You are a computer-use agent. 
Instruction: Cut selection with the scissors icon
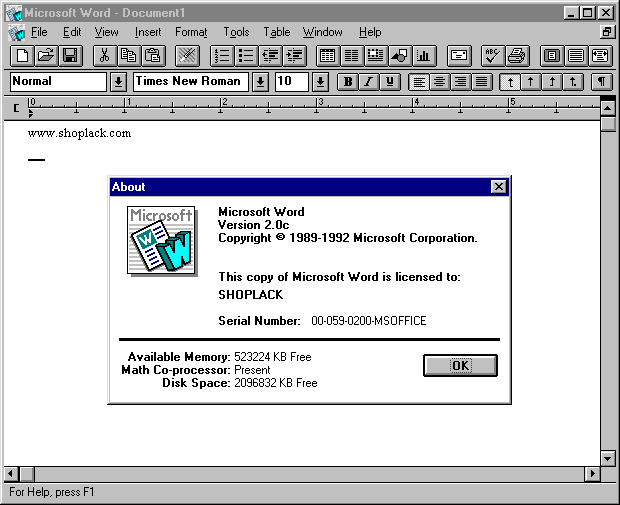(104, 56)
